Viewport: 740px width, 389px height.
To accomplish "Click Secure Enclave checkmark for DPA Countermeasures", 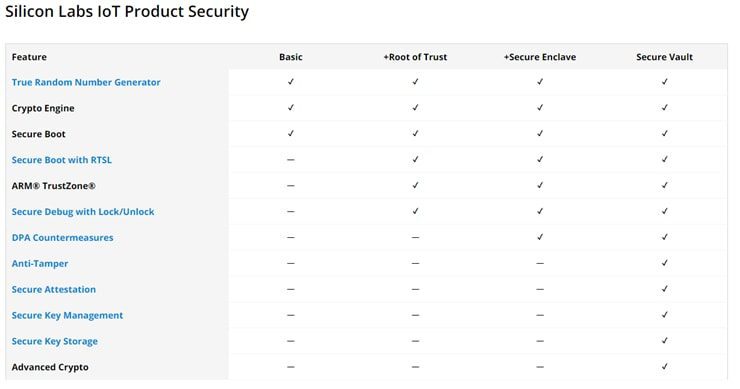I will [x=540, y=237].
